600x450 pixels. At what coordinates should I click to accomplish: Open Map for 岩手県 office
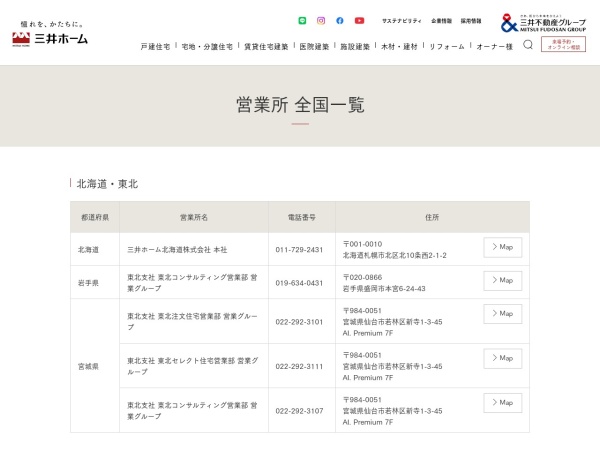(x=502, y=280)
